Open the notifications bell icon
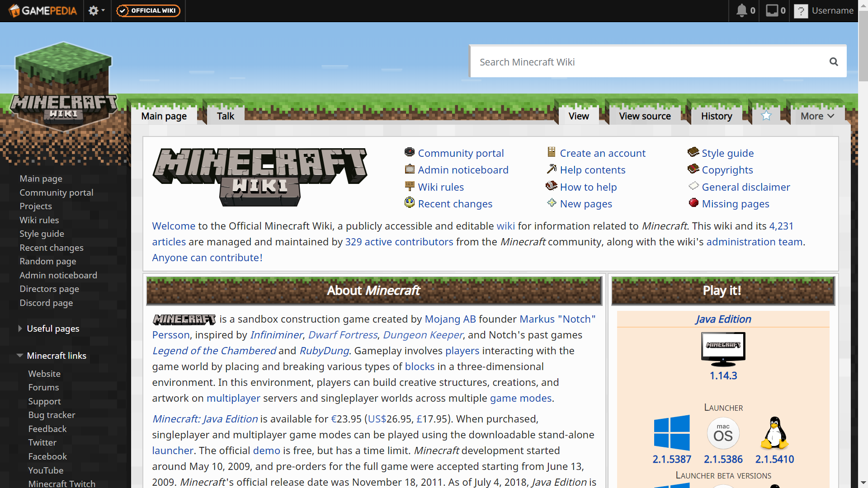 click(741, 10)
